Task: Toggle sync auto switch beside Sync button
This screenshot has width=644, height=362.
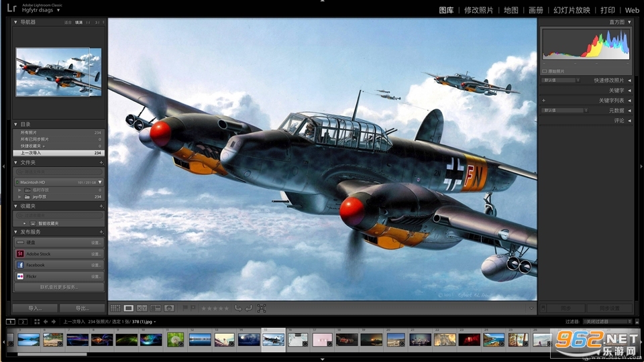Action: click(x=543, y=308)
